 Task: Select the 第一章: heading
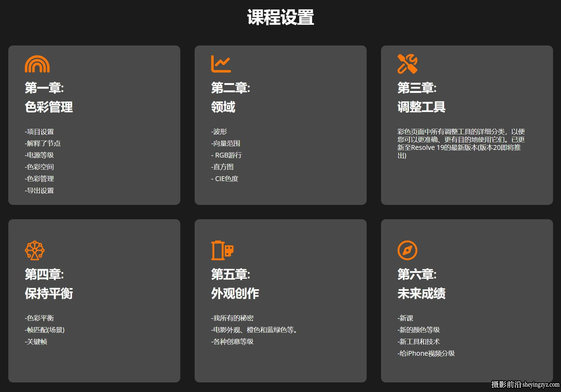(x=44, y=88)
